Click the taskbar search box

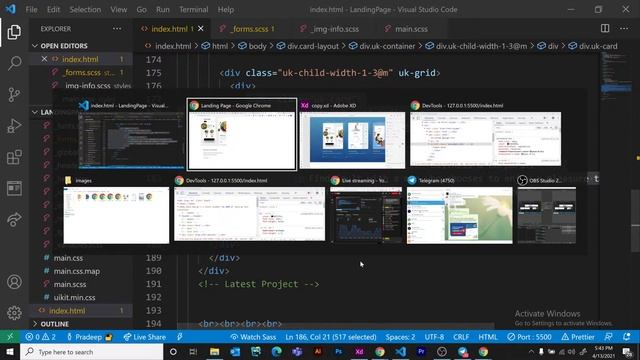point(91,352)
